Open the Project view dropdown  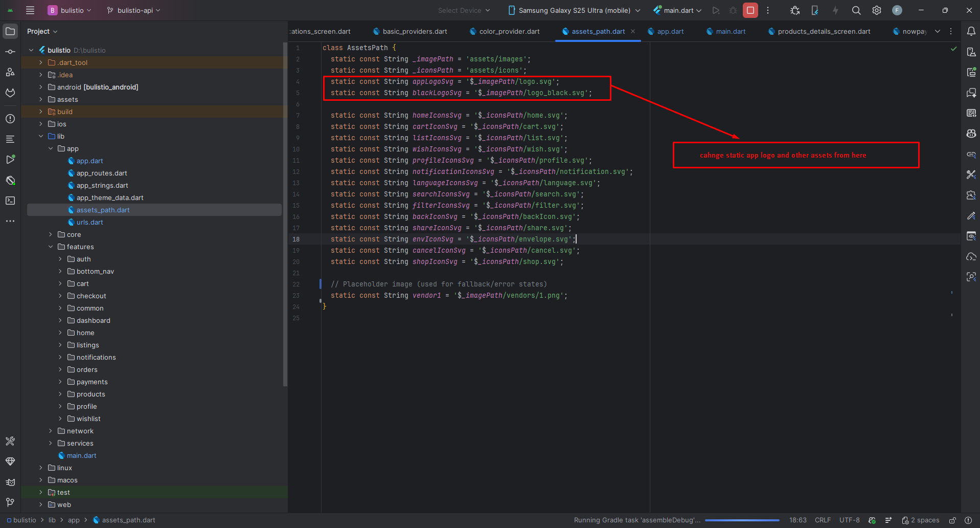(42, 31)
